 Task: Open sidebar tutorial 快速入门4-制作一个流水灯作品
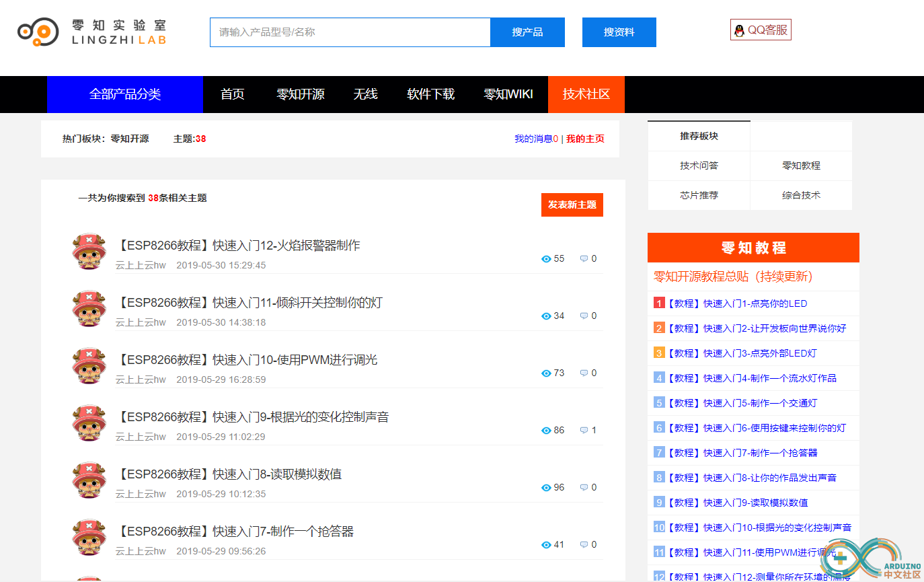click(752, 378)
